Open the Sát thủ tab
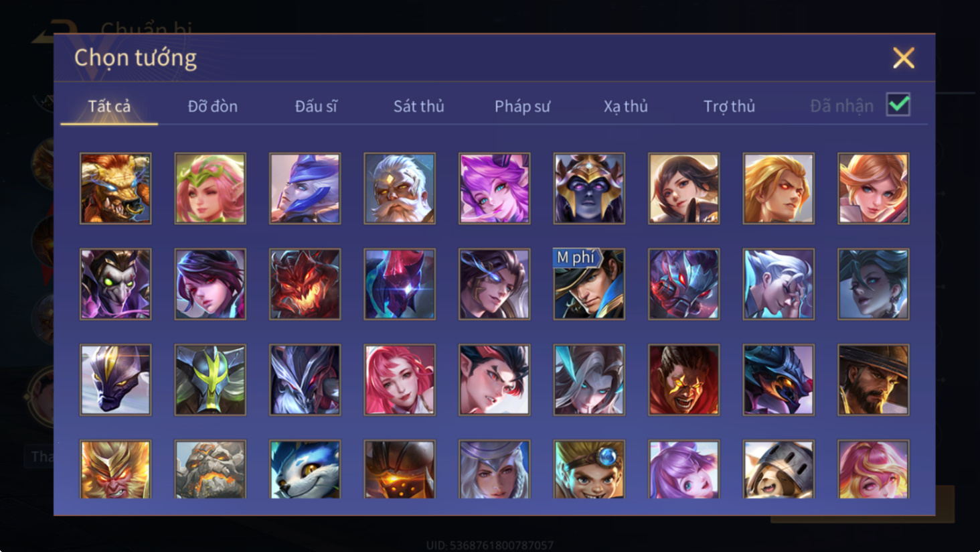The width and height of the screenshot is (980, 552). [x=419, y=106]
